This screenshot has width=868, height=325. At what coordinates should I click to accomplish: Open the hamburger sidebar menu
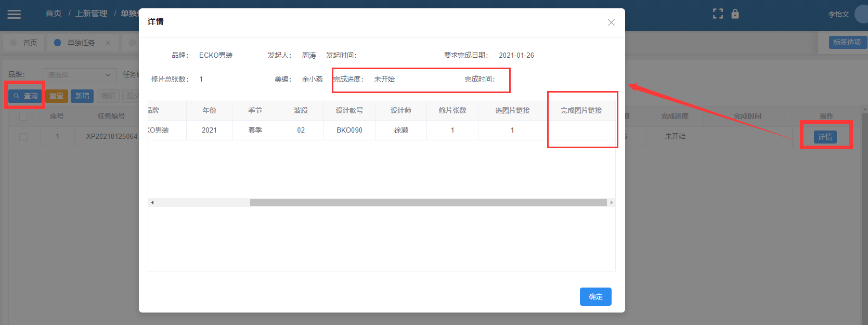pos(14,15)
